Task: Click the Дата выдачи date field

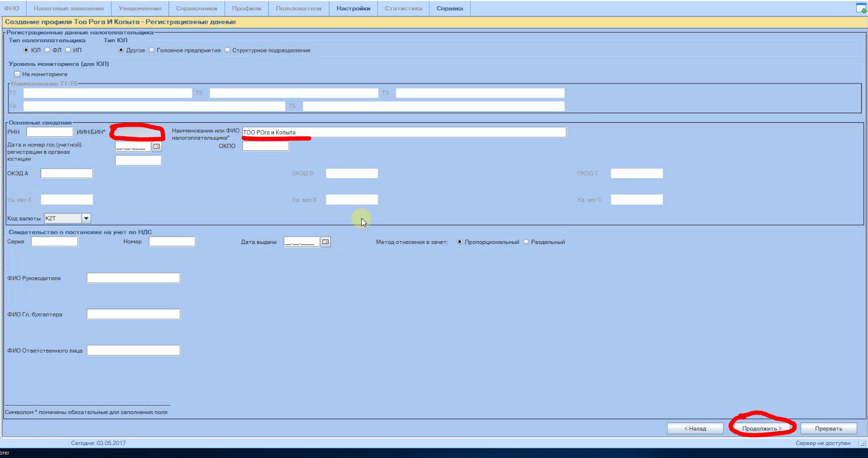Action: coord(302,242)
